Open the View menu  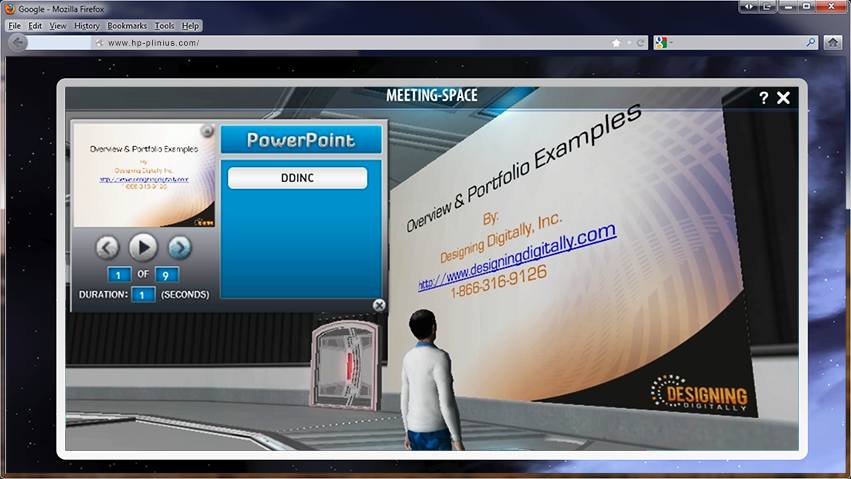(58, 25)
